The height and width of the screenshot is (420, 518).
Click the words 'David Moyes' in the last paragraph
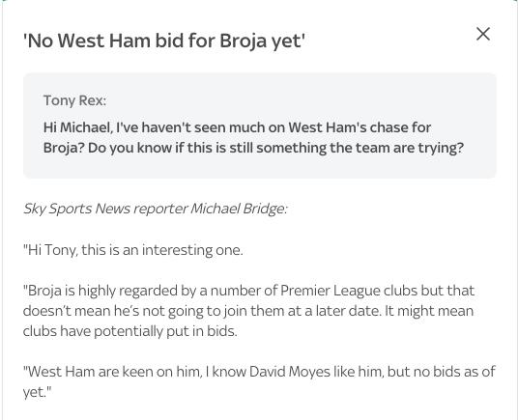(290, 372)
